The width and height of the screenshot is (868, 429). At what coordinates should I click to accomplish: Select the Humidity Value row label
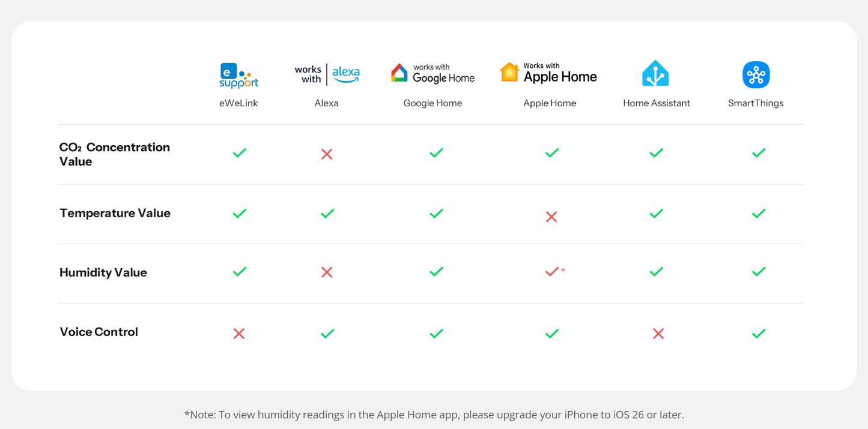[103, 272]
